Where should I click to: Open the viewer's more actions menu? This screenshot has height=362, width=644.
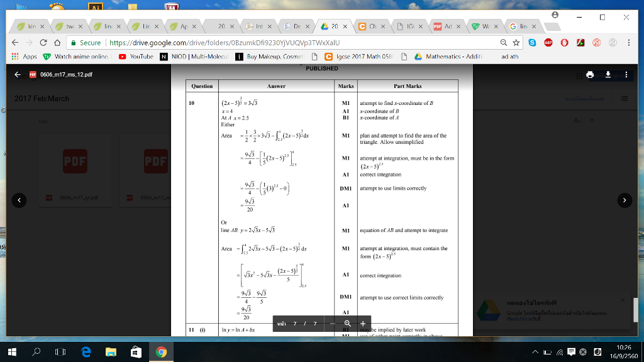coord(626,75)
